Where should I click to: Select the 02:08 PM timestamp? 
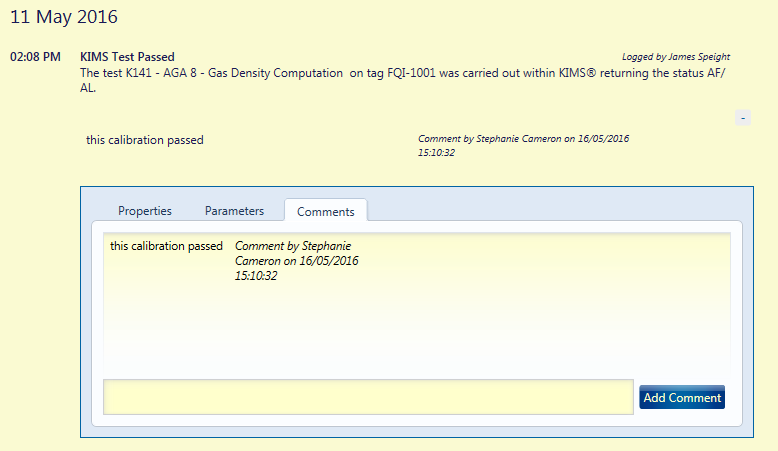click(x=35, y=57)
